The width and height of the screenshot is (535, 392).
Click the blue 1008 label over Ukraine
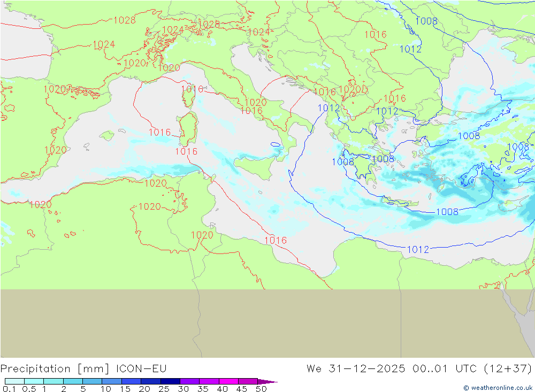click(426, 21)
